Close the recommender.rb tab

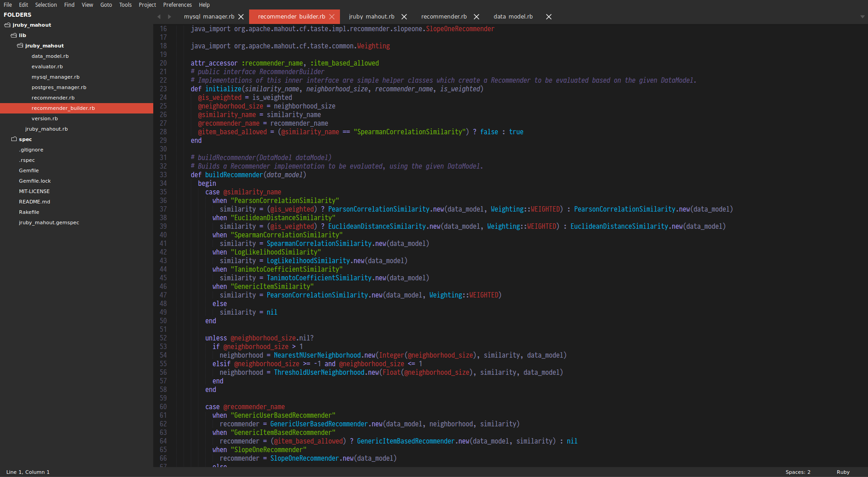[476, 16]
